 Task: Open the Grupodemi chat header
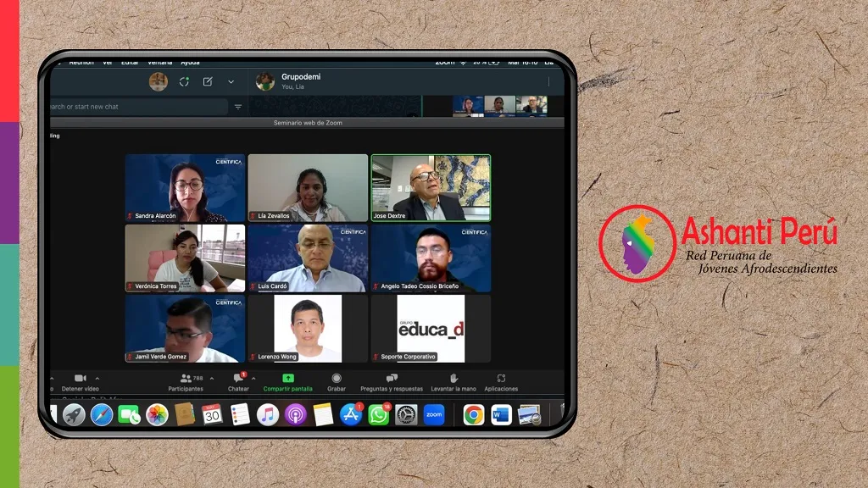(301, 81)
